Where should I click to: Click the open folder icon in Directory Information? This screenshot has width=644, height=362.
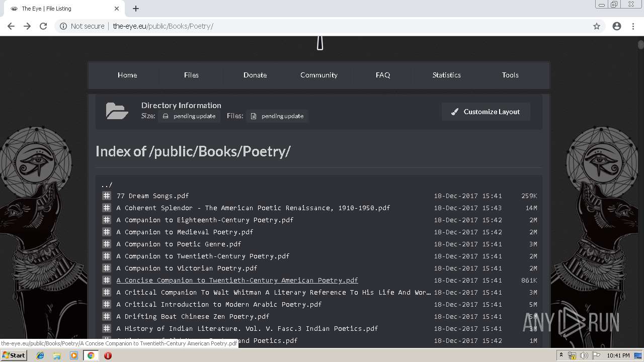click(x=117, y=111)
